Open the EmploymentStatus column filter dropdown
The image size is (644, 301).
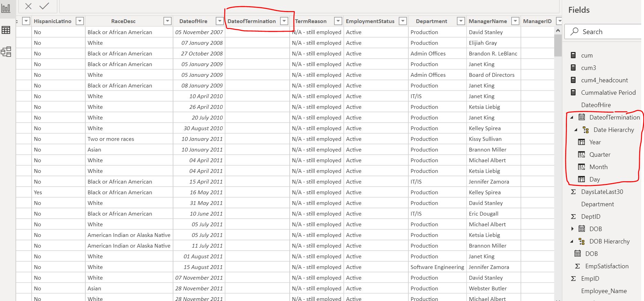click(x=403, y=21)
